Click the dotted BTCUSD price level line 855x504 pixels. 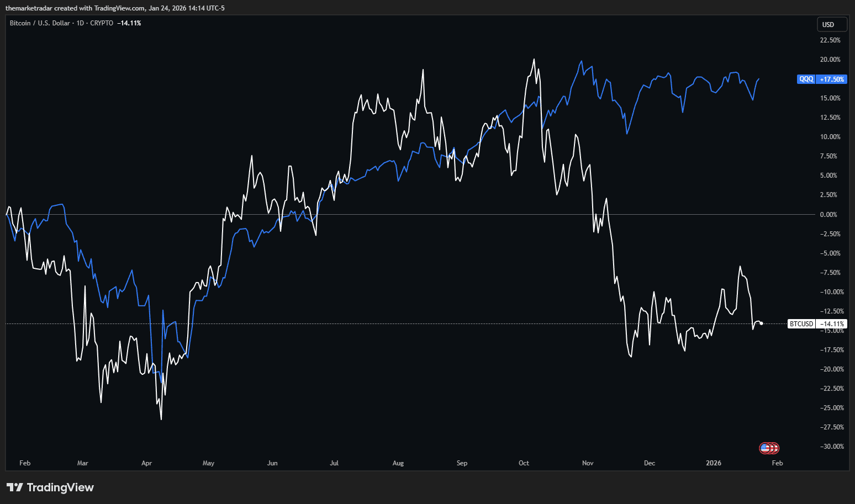point(387,324)
